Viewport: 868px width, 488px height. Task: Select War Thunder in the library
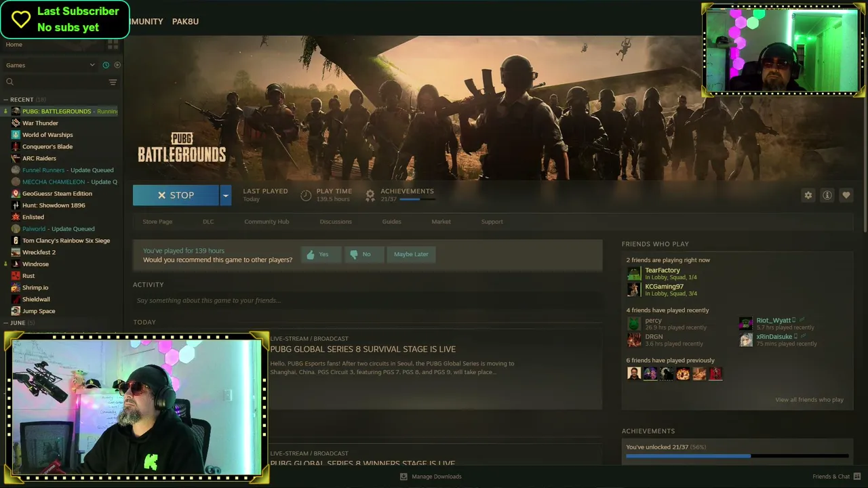pos(40,123)
